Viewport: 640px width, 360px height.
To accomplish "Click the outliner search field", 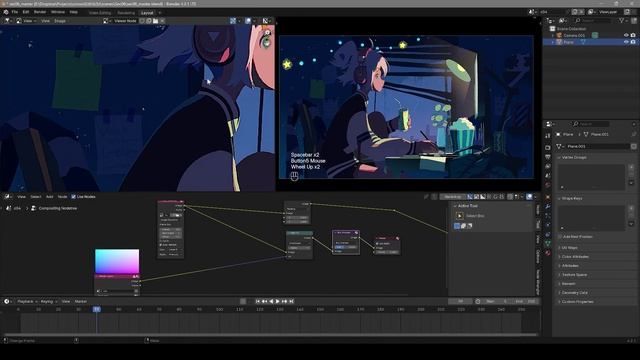I will coord(593,20).
